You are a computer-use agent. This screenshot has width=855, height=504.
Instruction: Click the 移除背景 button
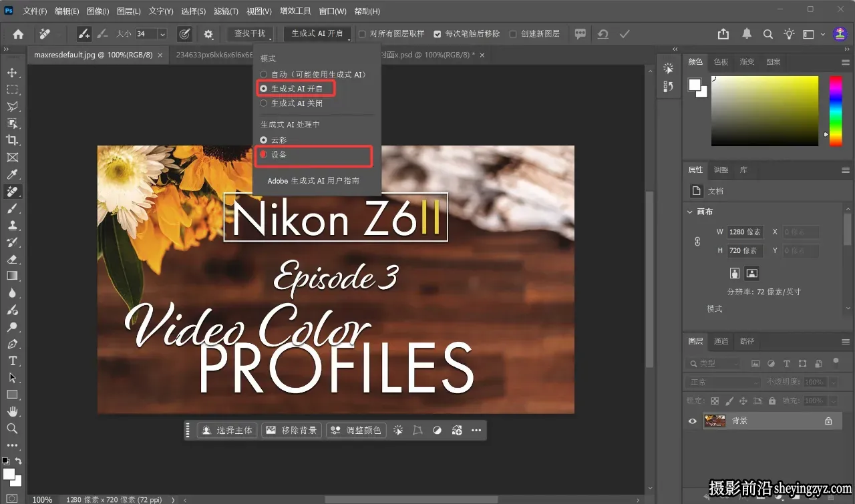pyautogui.click(x=291, y=431)
